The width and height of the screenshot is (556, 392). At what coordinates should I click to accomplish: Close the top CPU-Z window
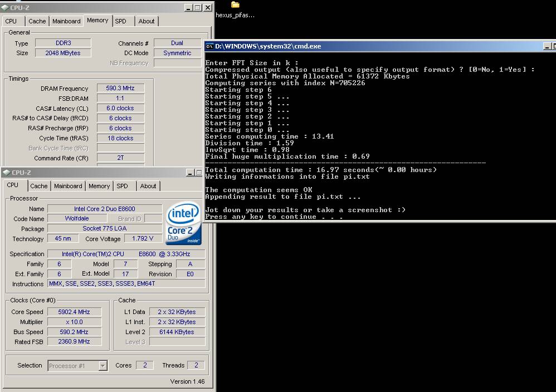click(x=208, y=7)
